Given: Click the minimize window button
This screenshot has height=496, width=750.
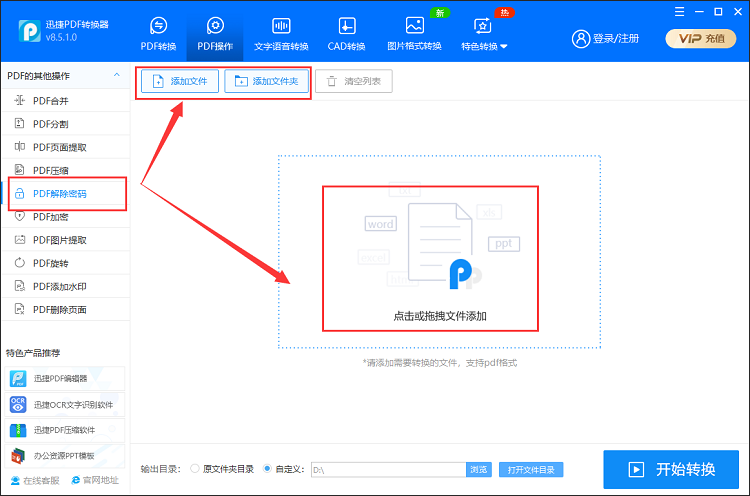Looking at the screenshot, I should tap(699, 11).
